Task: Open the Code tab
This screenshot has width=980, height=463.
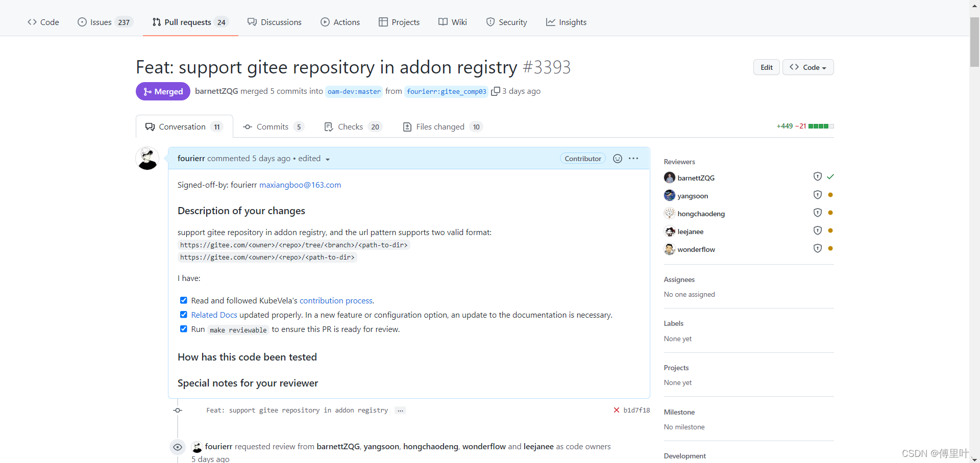Action: tap(43, 22)
